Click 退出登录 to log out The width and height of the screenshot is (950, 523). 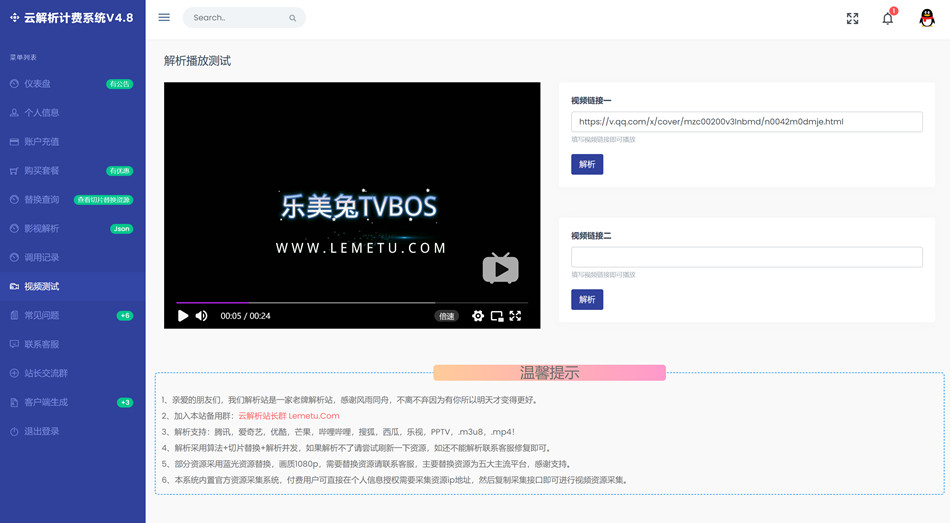click(x=73, y=431)
